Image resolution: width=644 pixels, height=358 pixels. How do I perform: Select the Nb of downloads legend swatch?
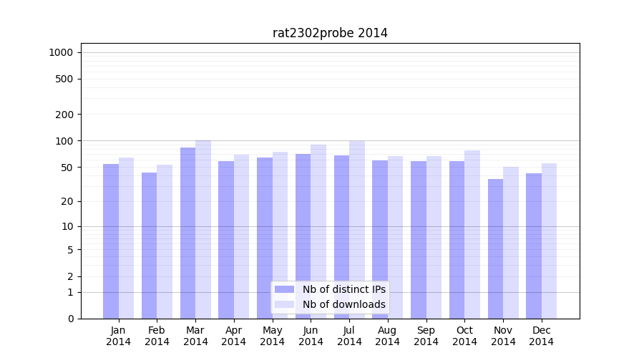[x=284, y=304]
